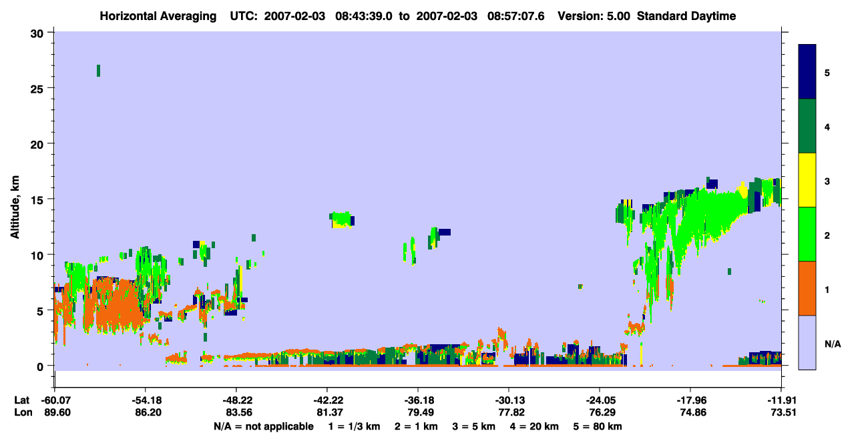The image size is (868, 445).
Task: Click 'Version: 5.00' in the title
Action: coord(594,16)
